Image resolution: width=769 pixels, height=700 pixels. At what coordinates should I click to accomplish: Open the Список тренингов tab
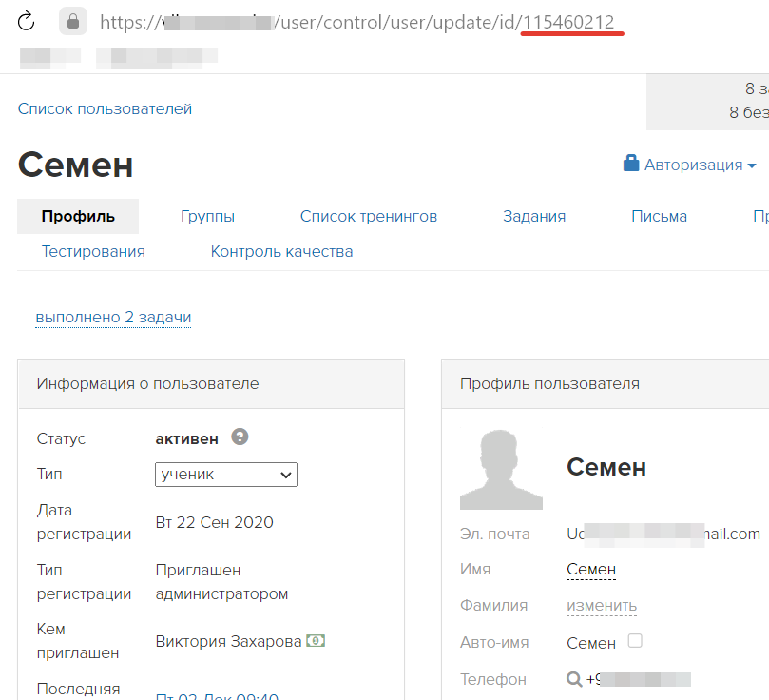point(368,216)
